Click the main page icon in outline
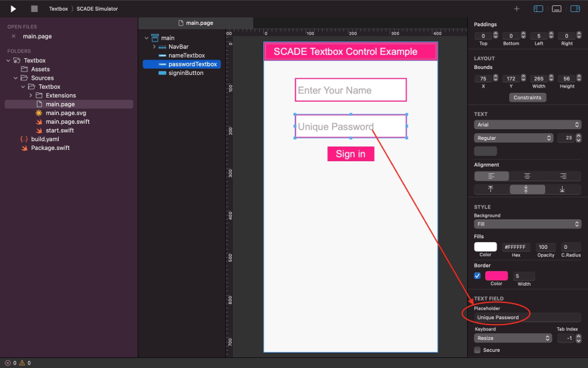This screenshot has width=588, height=368. pos(155,38)
